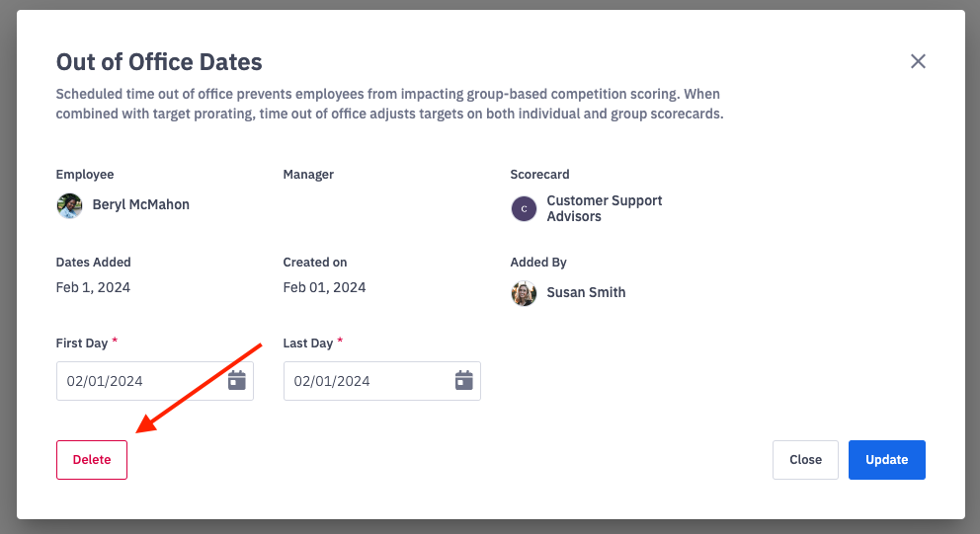980x534 pixels.
Task: Click the Last Day field label
Action: click(x=308, y=343)
